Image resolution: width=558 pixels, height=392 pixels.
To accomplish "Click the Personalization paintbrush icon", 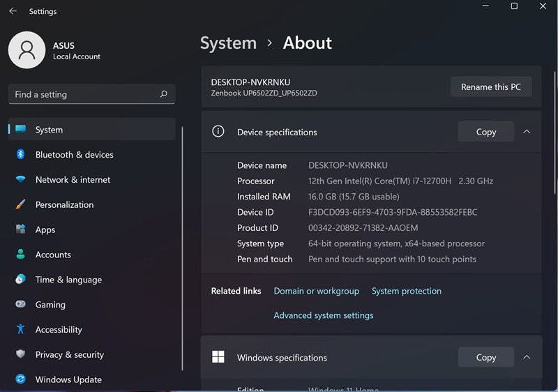I will coord(21,204).
